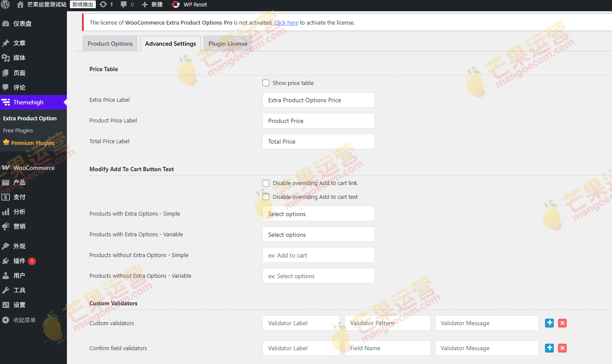The height and width of the screenshot is (364, 612).
Task: Check Disable overriding Add to cart link
Action: click(x=266, y=183)
